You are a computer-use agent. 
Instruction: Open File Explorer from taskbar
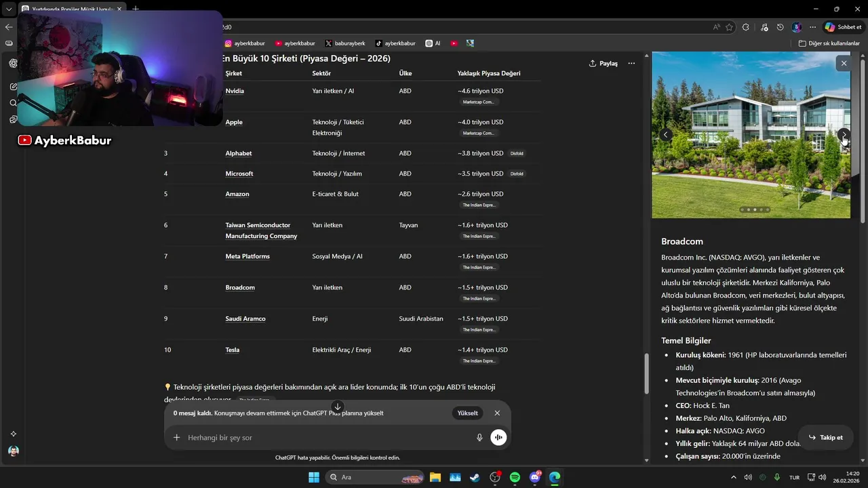(x=435, y=477)
